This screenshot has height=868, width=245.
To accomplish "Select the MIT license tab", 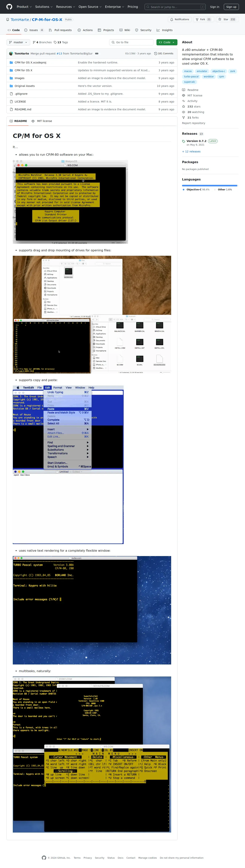I will coord(42,121).
